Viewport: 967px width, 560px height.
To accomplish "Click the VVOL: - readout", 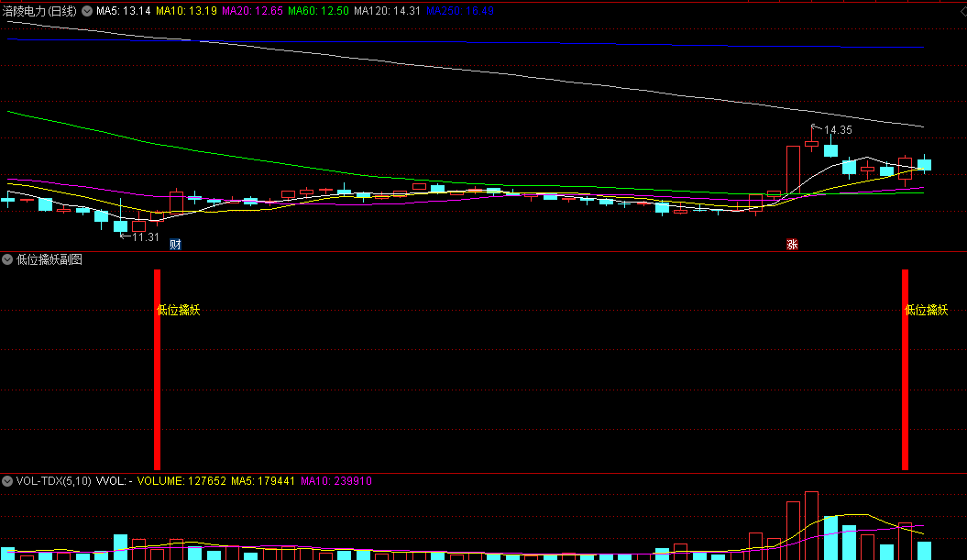I will point(114,481).
